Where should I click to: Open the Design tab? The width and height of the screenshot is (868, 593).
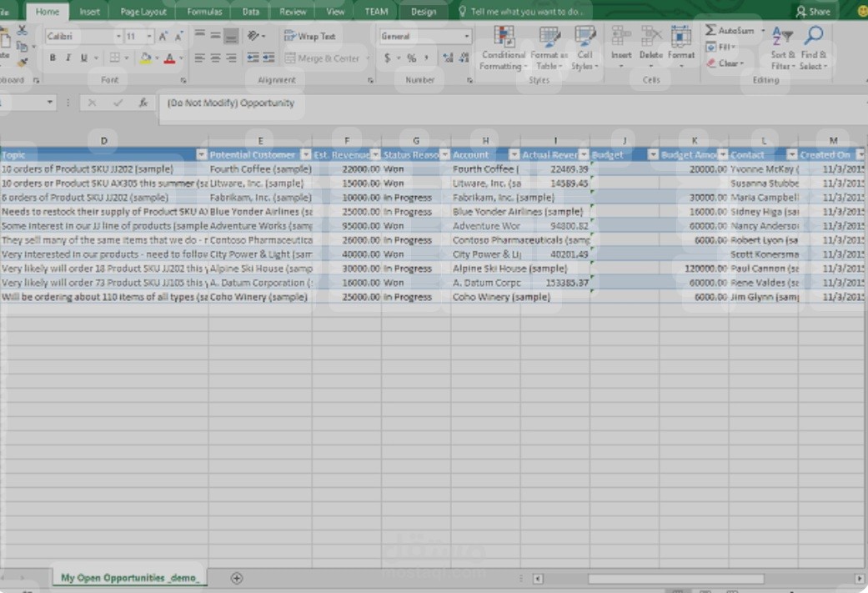(x=424, y=12)
